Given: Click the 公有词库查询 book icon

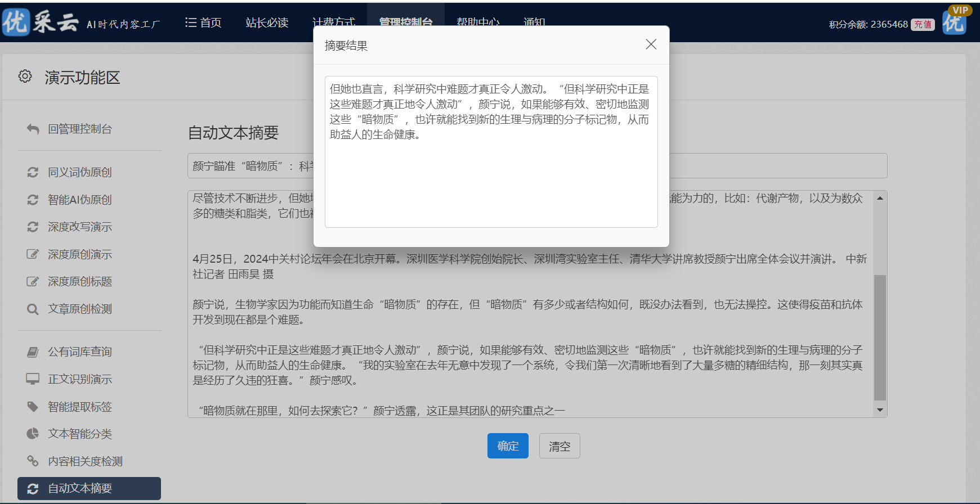Looking at the screenshot, I should (33, 352).
